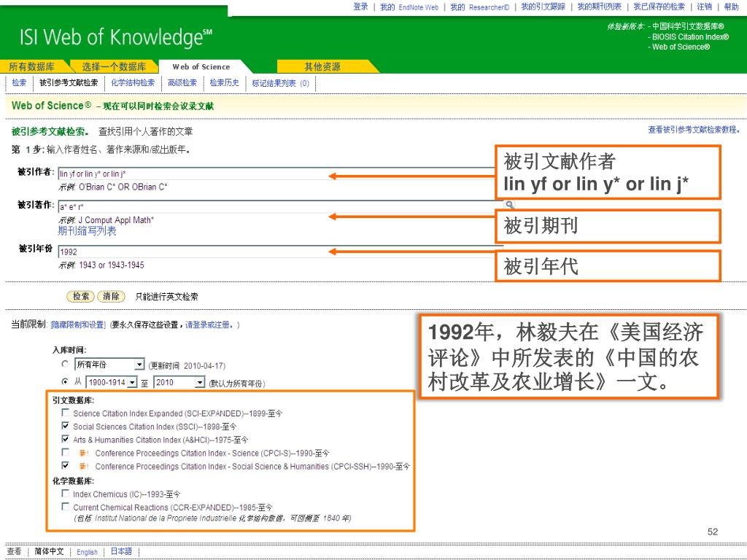The width and height of the screenshot is (747, 560).
Task: Enable Index Chemicus (IC) database
Action: coord(65,494)
